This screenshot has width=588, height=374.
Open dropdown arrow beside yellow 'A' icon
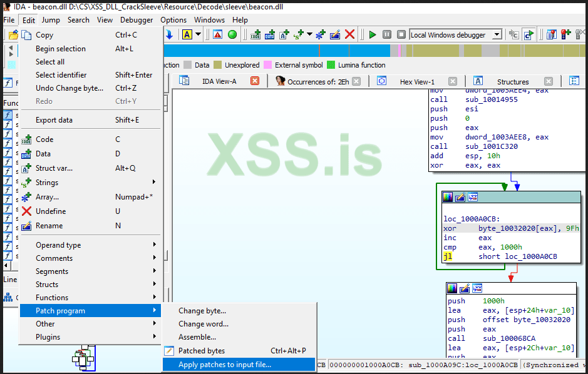coord(198,35)
